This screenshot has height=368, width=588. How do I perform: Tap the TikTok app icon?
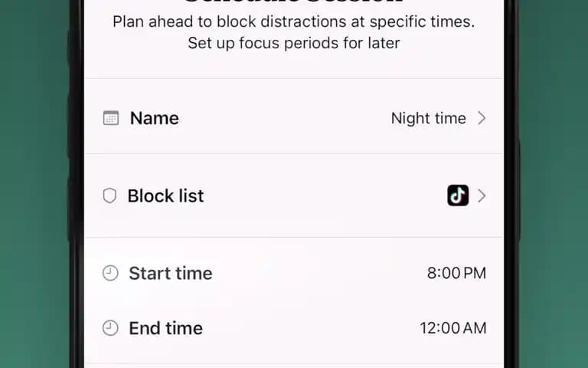[458, 195]
